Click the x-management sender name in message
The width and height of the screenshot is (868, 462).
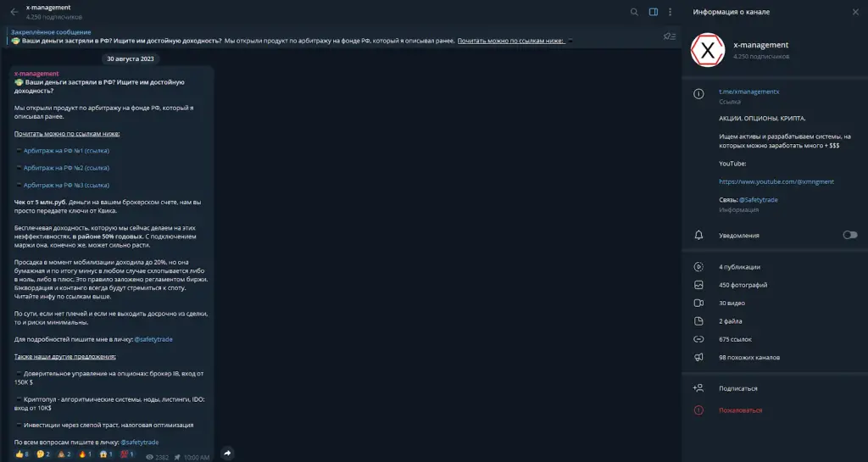point(36,74)
